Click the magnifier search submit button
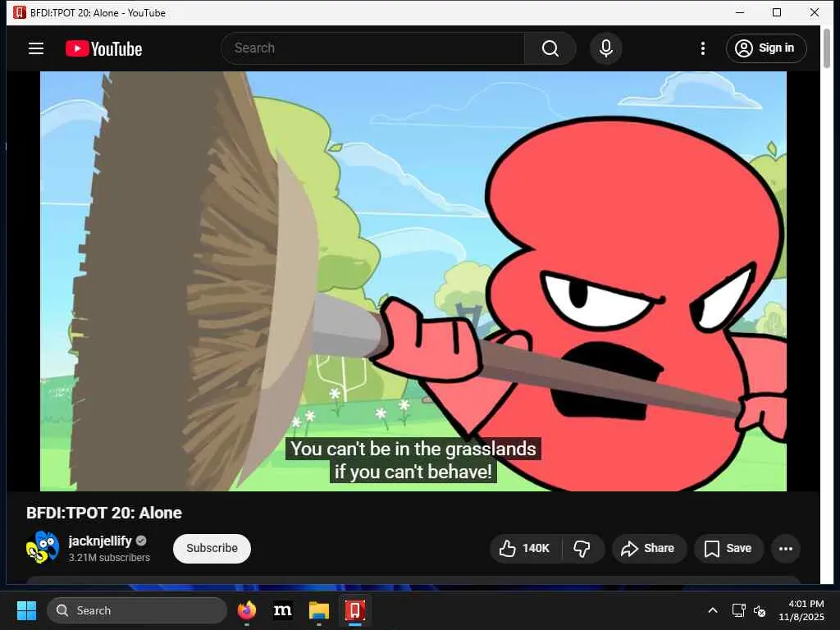 [550, 48]
